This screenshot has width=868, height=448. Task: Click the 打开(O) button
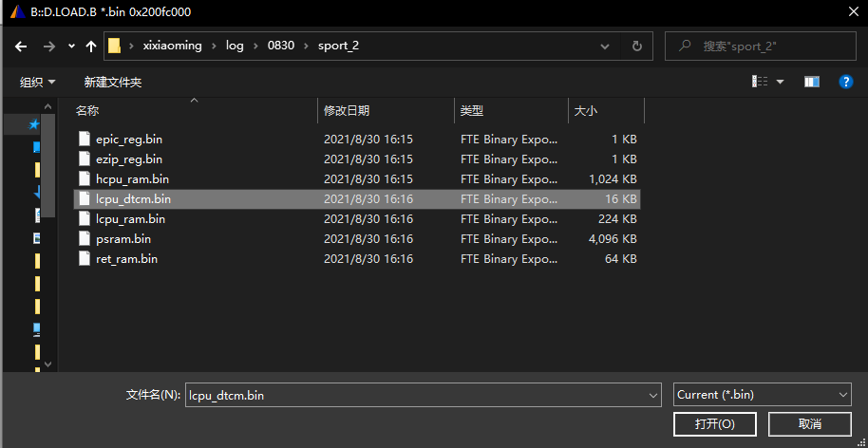tap(713, 423)
